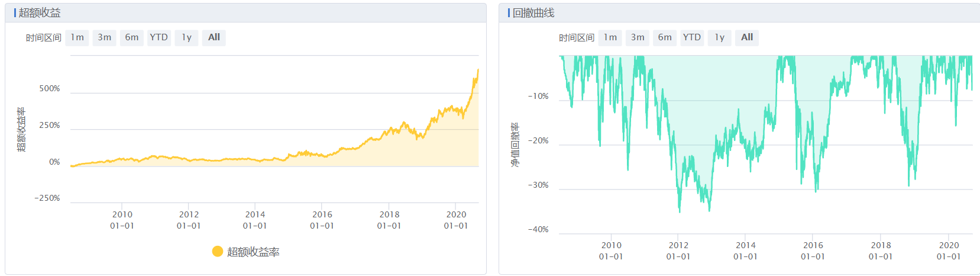Viewport: 980px width, 276px height.
Task: Click the 超额收益 panel title
Action: coord(39,12)
